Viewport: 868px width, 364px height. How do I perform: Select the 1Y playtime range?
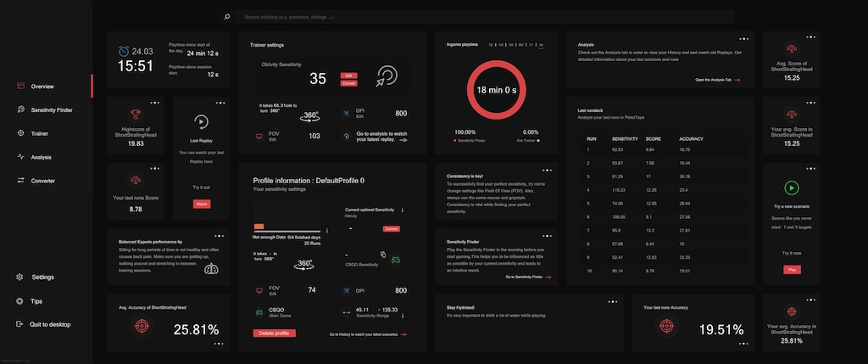[531, 45]
